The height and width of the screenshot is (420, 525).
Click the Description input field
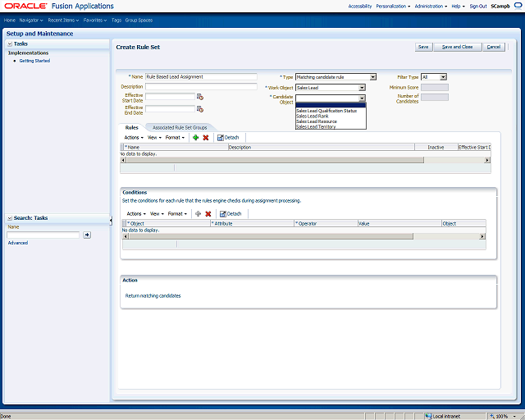201,86
